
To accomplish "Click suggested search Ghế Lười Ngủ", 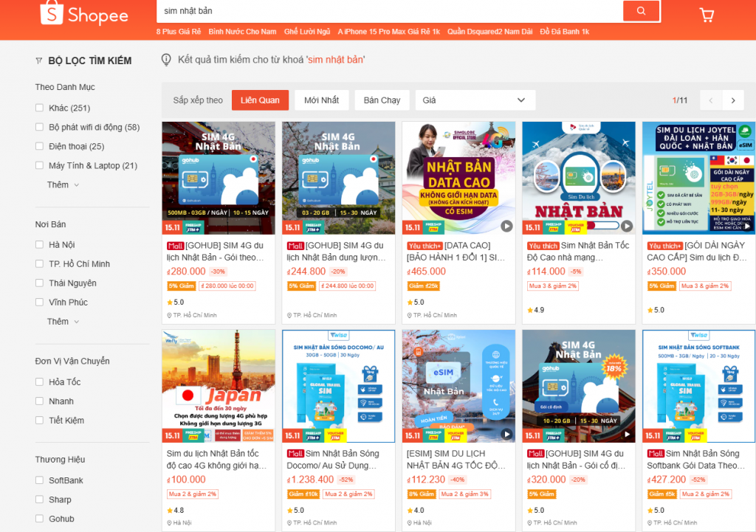I will click(x=307, y=32).
